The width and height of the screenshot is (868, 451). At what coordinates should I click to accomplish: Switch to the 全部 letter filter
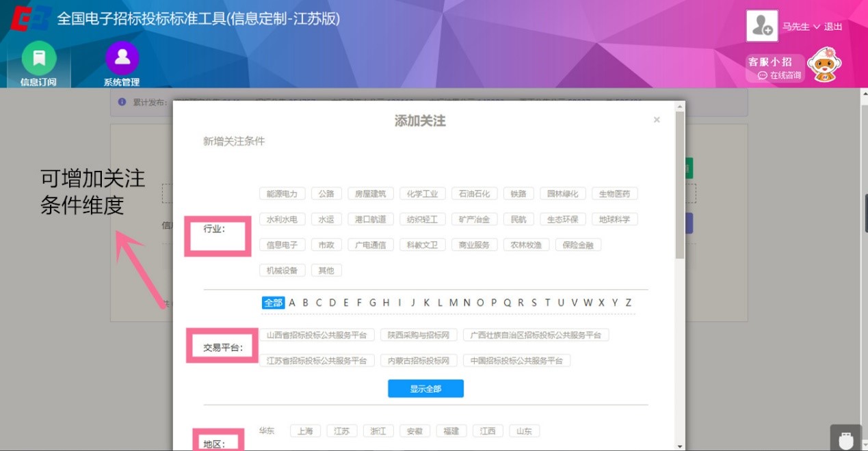point(273,303)
